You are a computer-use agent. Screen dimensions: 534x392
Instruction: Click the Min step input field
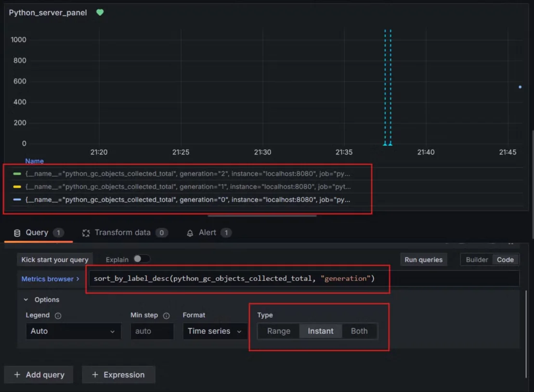pyautogui.click(x=152, y=331)
